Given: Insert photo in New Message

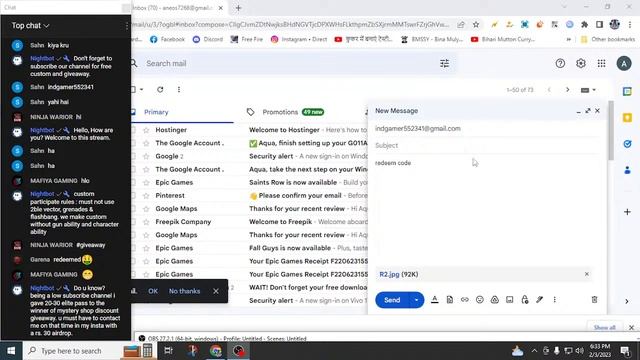Looking at the screenshot, I should tap(509, 300).
